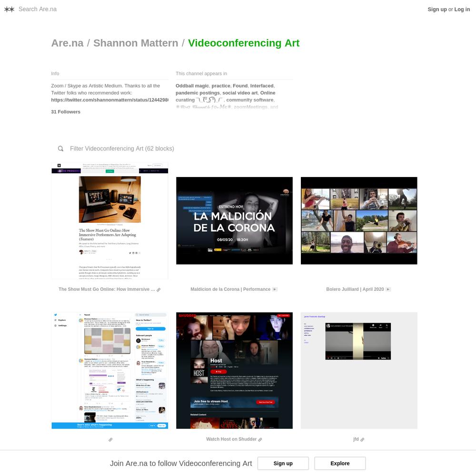
Task: Open The Show Must Go Online thumbnail
Action: [109, 221]
